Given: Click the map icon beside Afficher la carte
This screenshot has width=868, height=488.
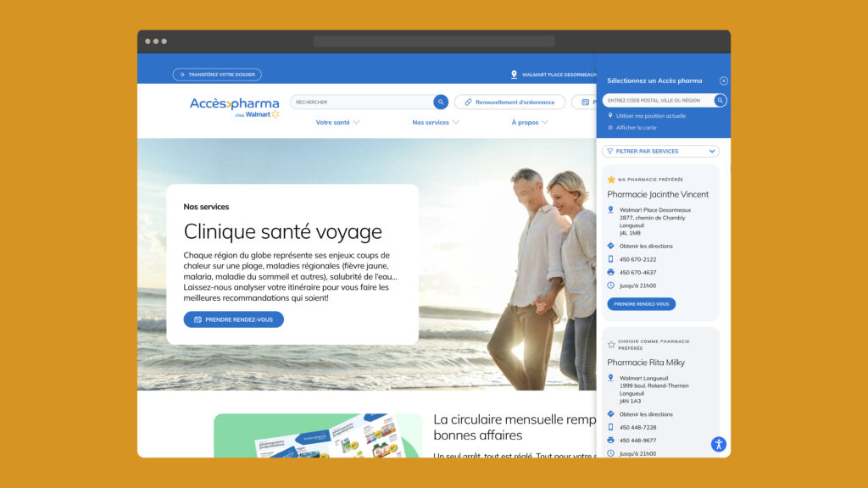Looking at the screenshot, I should 610,127.
